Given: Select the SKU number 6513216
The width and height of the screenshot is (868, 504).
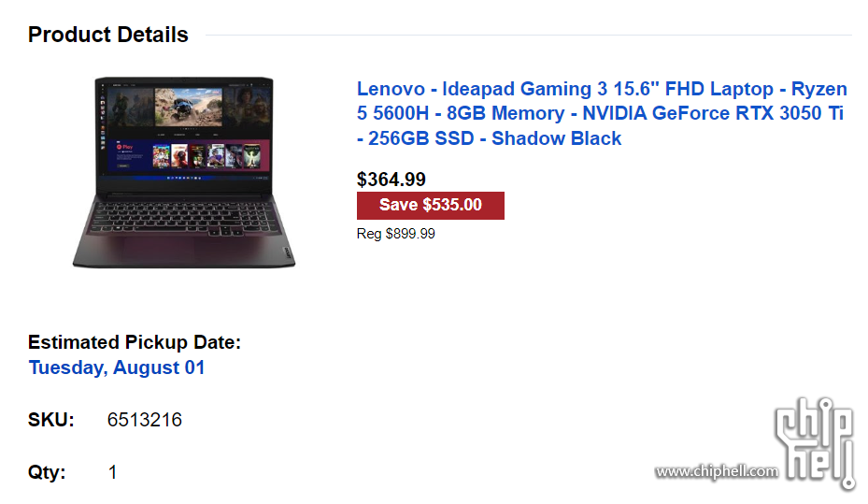Looking at the screenshot, I should (145, 420).
